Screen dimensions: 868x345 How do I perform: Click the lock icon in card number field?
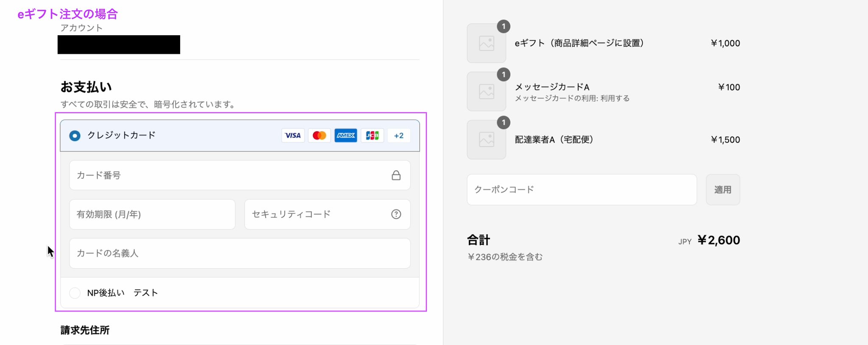(396, 175)
